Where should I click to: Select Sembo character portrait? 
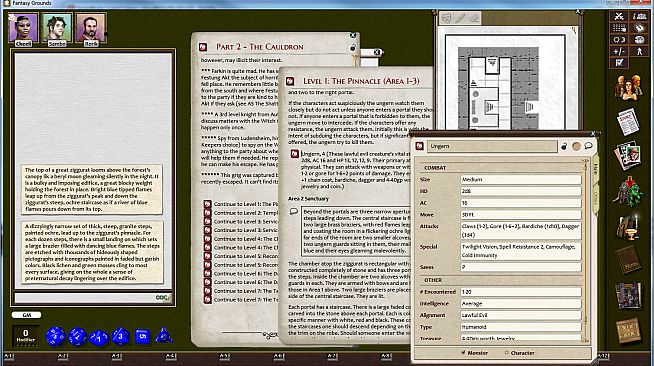coord(57,29)
